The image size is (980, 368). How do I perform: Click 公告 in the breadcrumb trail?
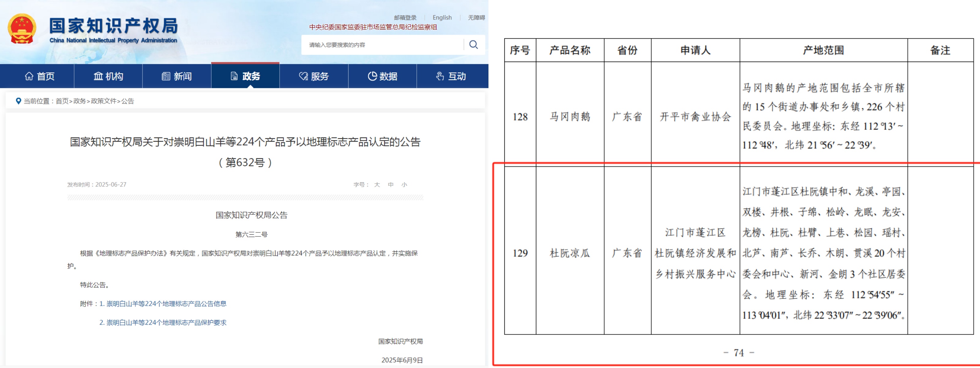129,101
